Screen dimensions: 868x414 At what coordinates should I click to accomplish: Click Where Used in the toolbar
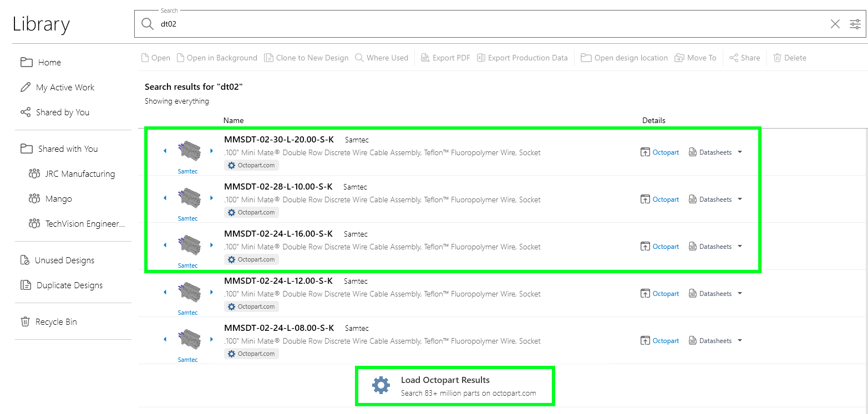[x=382, y=58]
